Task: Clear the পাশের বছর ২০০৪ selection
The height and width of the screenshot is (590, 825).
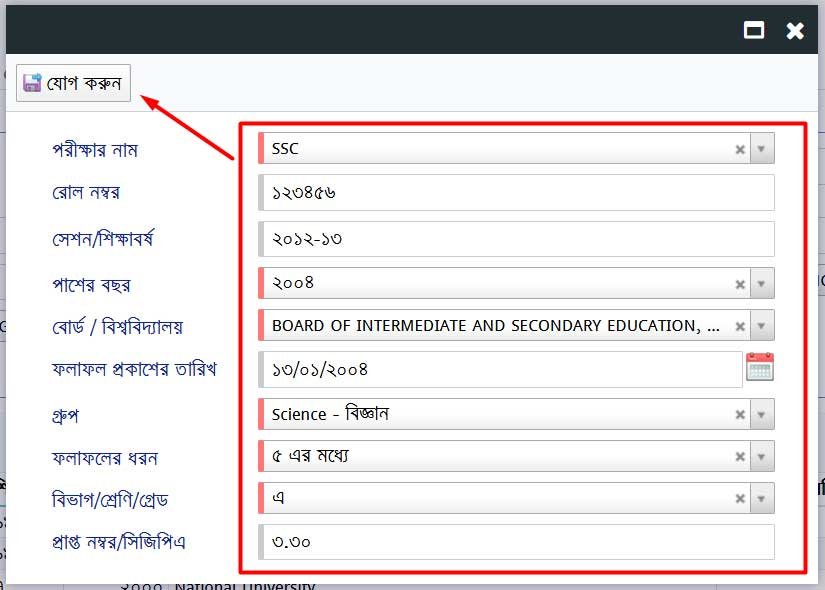Action: 740,284
